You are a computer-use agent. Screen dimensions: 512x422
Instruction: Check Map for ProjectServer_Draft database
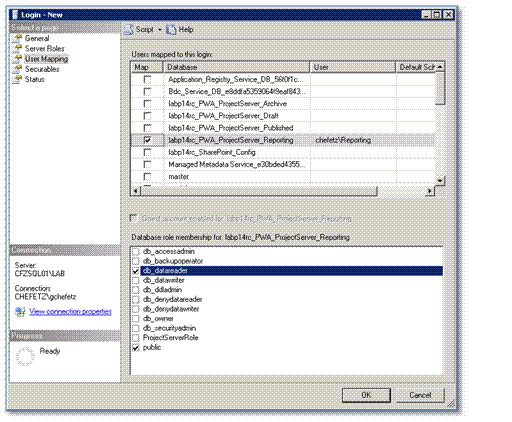pyautogui.click(x=147, y=116)
